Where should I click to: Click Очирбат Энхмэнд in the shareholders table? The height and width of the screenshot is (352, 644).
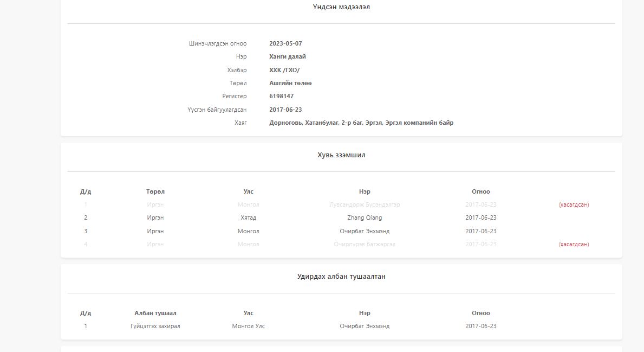(365, 232)
